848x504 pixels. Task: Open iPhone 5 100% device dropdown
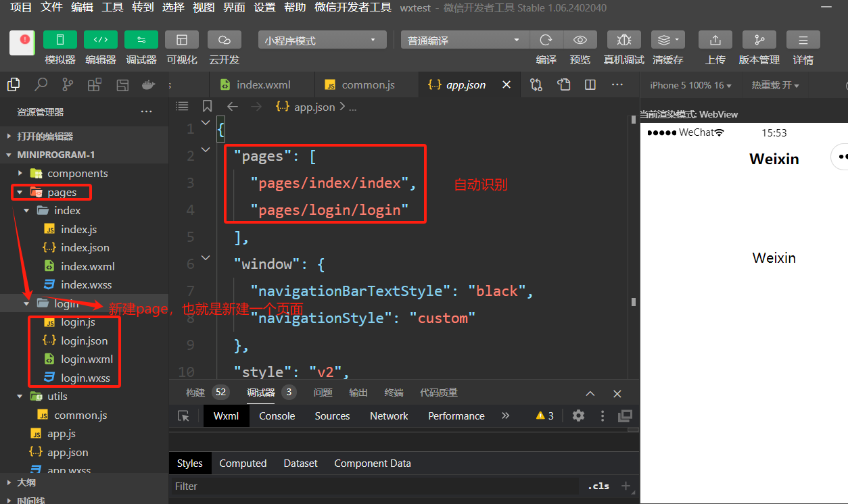[x=691, y=85]
